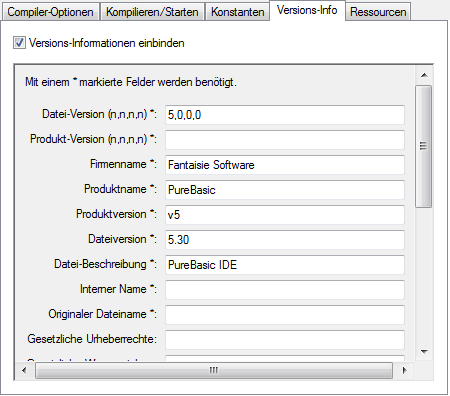Click the 'Datei-Beschreibung *:' label
This screenshot has height=396, width=450.
(x=105, y=264)
